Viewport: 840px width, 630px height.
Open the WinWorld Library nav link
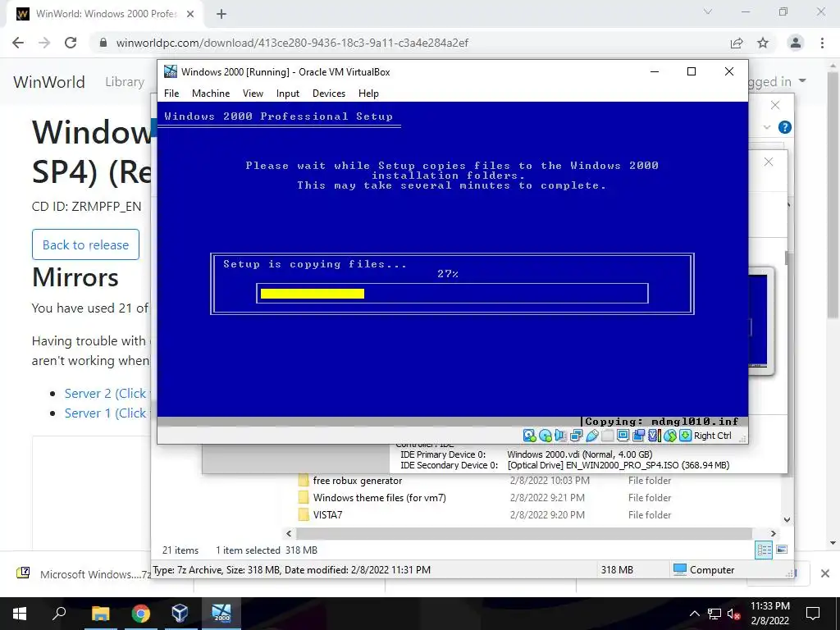(x=125, y=82)
